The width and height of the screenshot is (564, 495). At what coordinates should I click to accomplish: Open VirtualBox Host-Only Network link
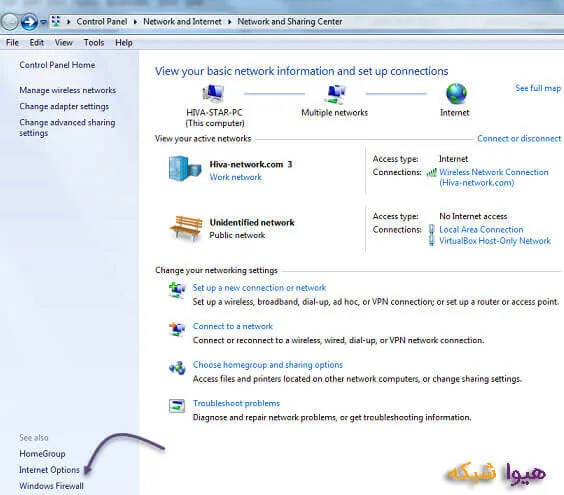pos(495,241)
